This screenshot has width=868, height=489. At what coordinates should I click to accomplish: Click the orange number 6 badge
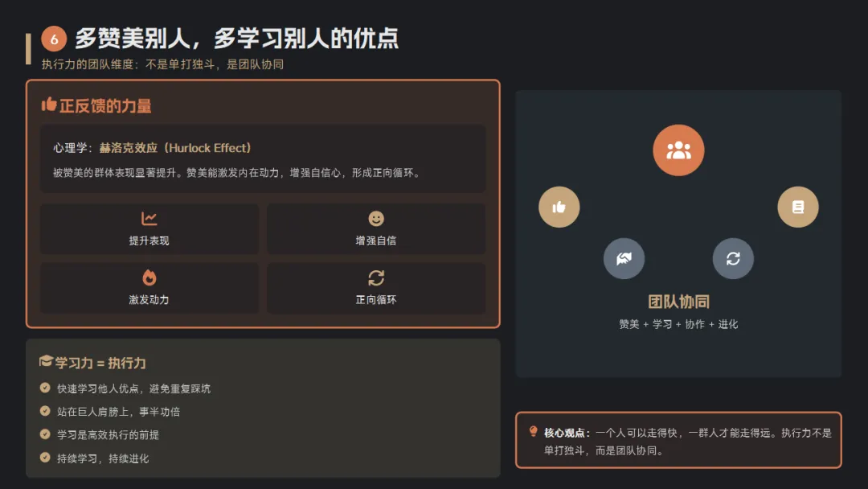tap(54, 39)
